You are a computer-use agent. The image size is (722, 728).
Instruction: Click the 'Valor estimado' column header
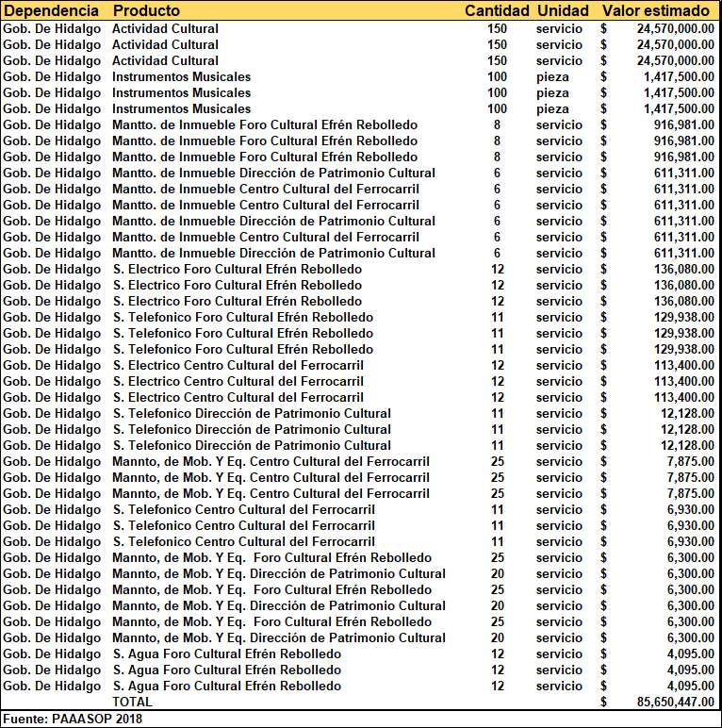(x=656, y=10)
